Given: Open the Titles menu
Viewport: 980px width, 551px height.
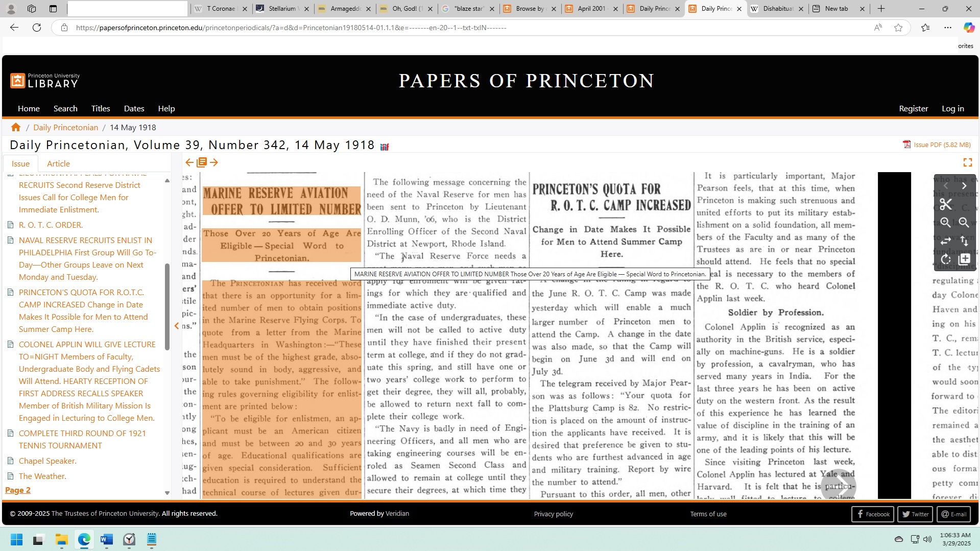Looking at the screenshot, I should coord(101,108).
